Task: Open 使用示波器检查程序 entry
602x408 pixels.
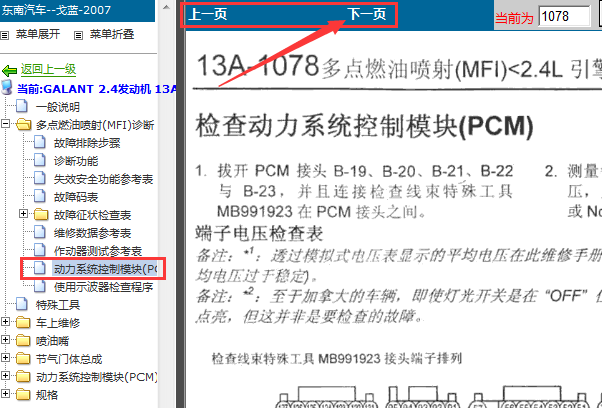Action: [x=104, y=287]
